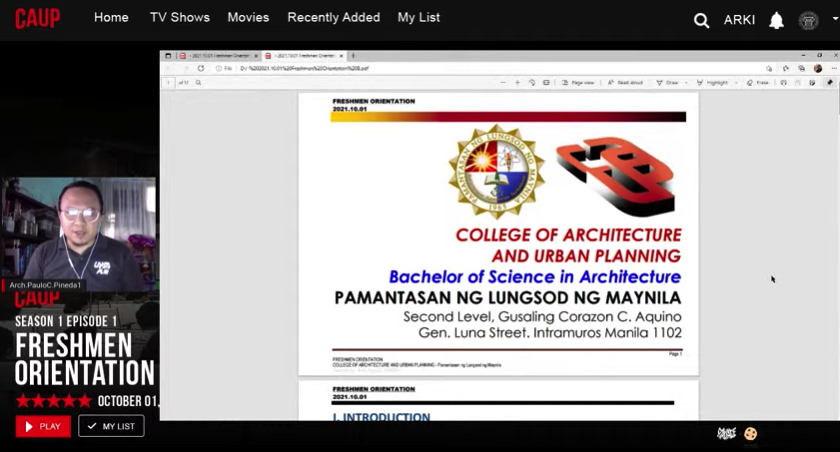Image resolution: width=840 pixels, height=452 pixels.
Task: Open the browser settings ellipsis menu
Action: [x=834, y=69]
